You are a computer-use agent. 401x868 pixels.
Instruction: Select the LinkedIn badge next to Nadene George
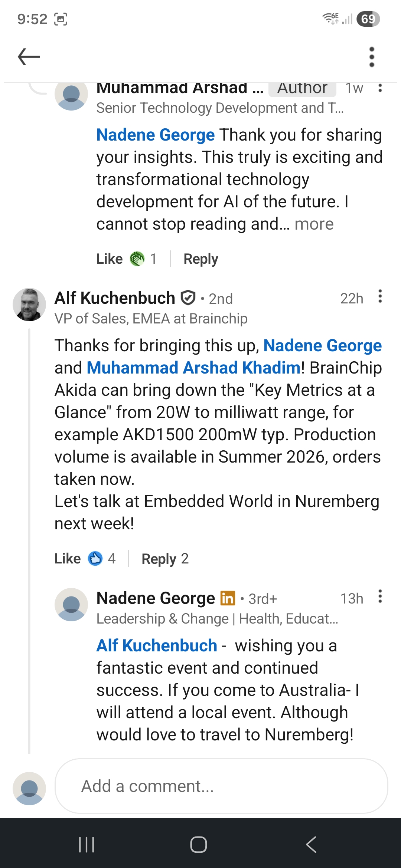click(228, 598)
